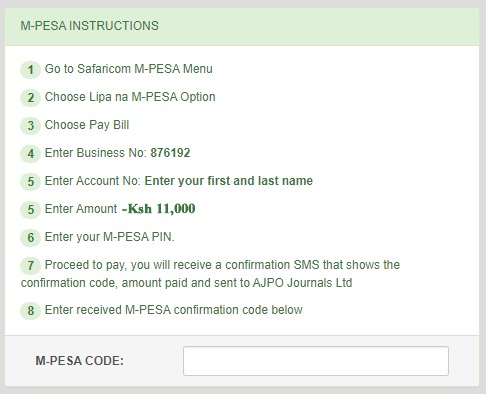Viewport: 486px width, 394px height.
Task: Click 'Enter received M-PESA confirmation code below'
Action: (x=174, y=310)
